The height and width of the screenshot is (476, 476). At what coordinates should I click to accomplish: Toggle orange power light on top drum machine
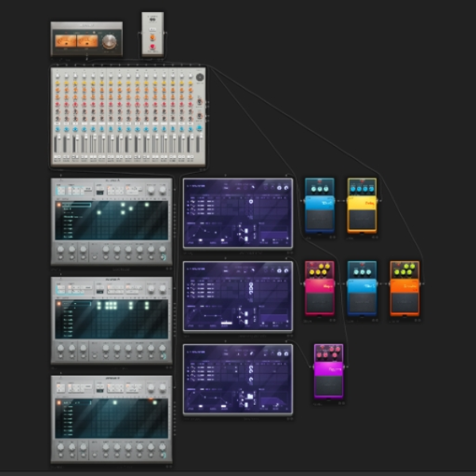click(59, 205)
